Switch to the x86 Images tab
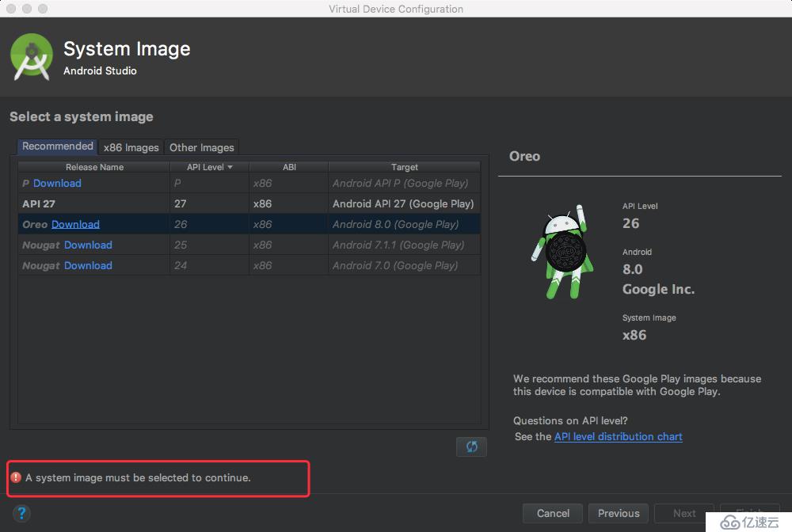 [131, 147]
